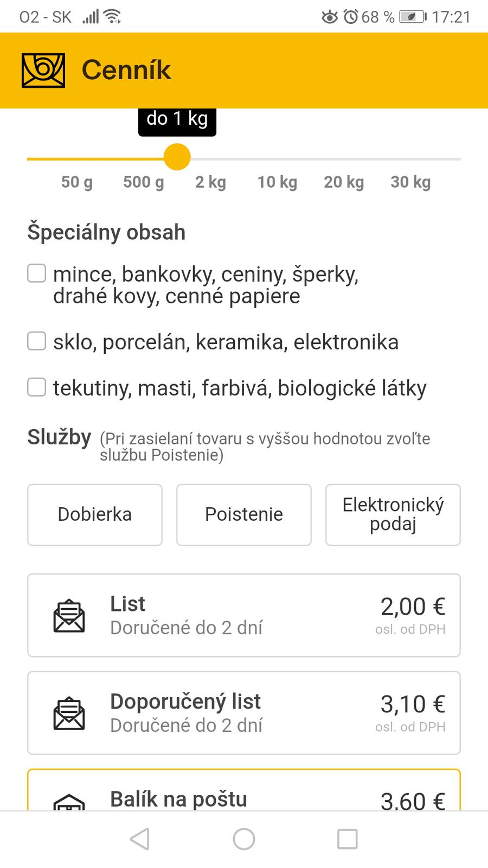The image size is (488, 868).
Task: Choose the 50 g weight label
Action: pos(77,182)
